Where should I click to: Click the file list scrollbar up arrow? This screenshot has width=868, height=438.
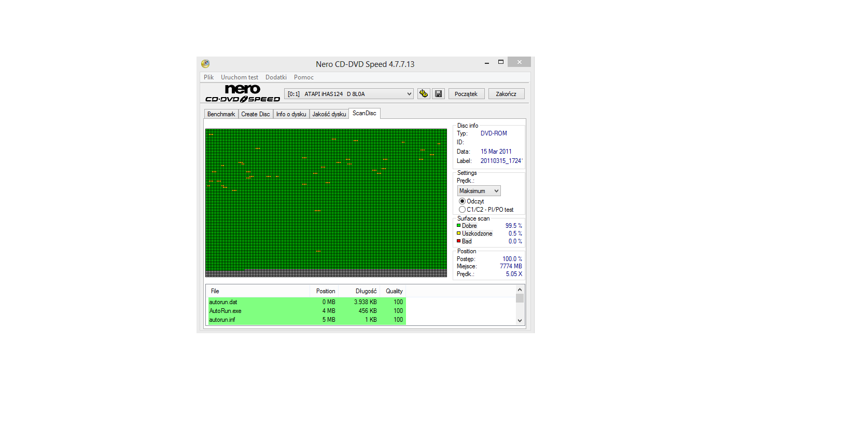click(520, 290)
